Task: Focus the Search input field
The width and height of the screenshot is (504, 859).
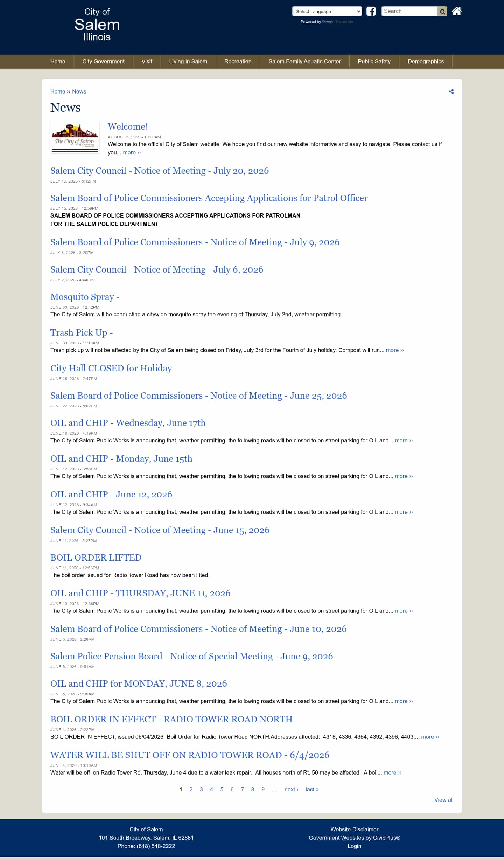Action: click(x=409, y=11)
